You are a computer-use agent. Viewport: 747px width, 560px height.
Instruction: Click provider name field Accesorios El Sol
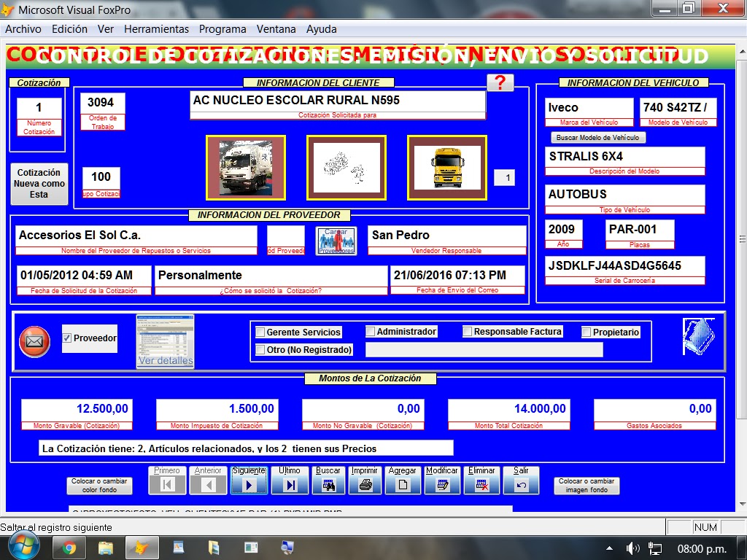[x=136, y=236]
